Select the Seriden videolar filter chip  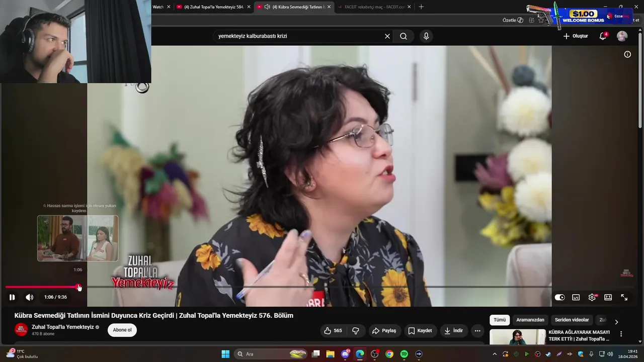click(572, 320)
